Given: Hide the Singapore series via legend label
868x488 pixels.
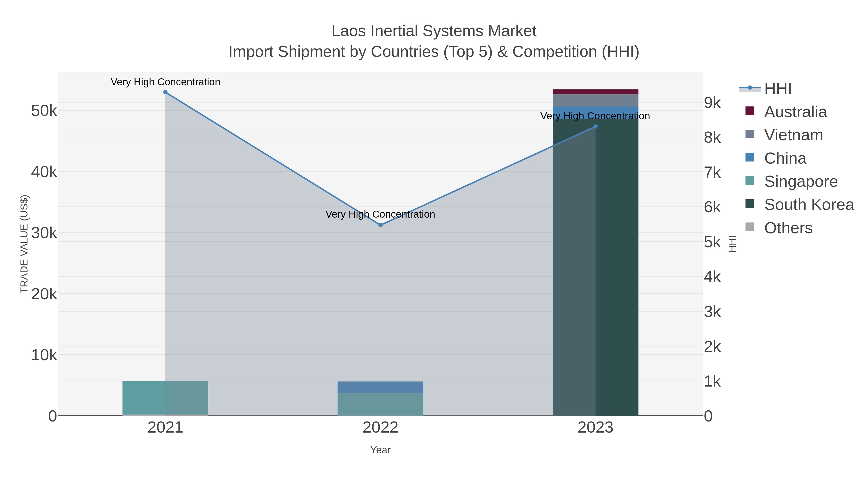Looking at the screenshot, I should tap(801, 181).
